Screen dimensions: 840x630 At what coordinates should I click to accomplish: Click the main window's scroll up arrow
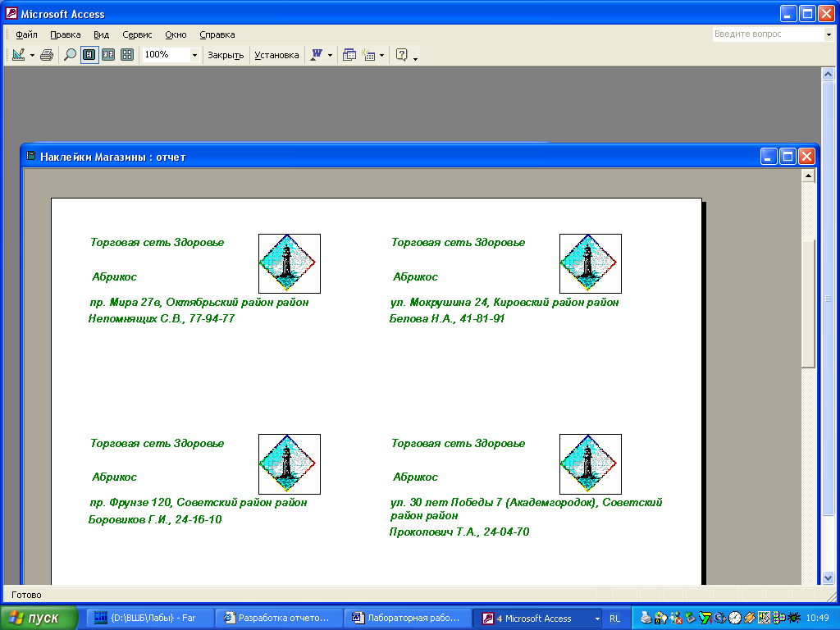[828, 75]
